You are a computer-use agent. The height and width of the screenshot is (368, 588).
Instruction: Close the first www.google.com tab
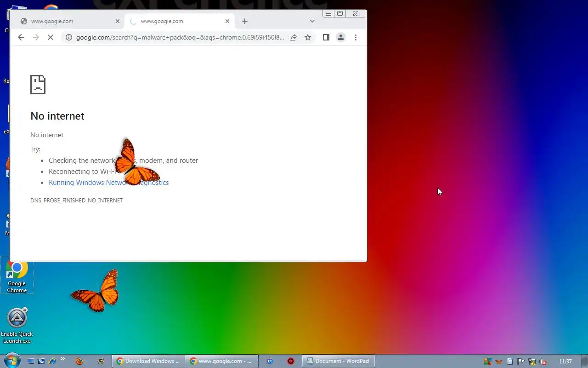tap(118, 21)
